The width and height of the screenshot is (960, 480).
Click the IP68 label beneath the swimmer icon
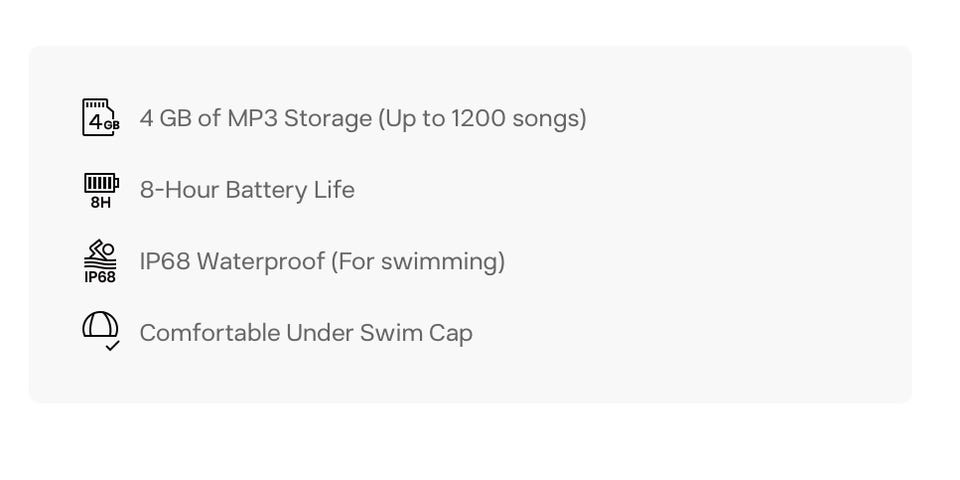point(100,276)
